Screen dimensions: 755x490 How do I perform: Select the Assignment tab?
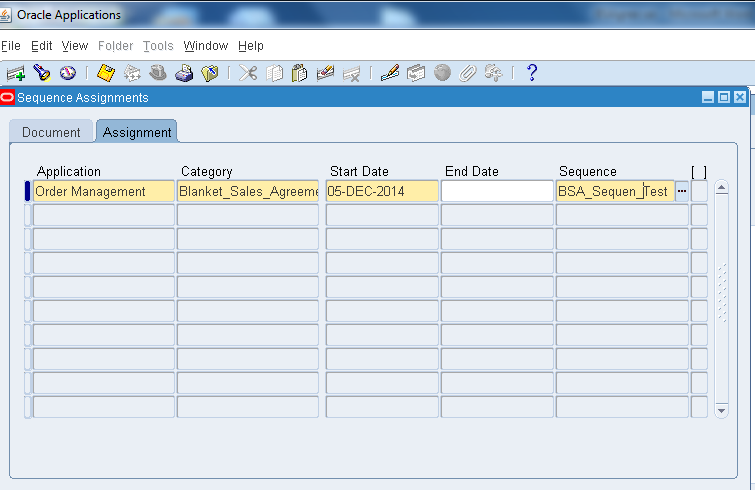pyautogui.click(x=137, y=132)
